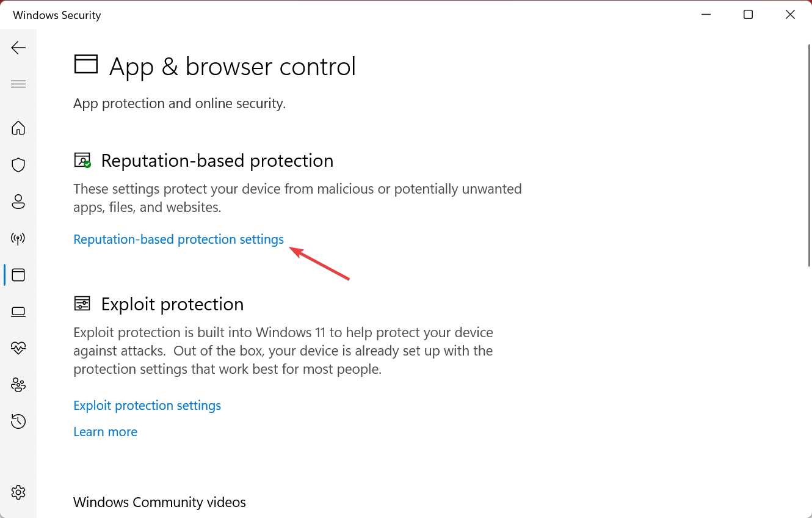
Task: Open Protection history clock icon
Action: coord(18,421)
